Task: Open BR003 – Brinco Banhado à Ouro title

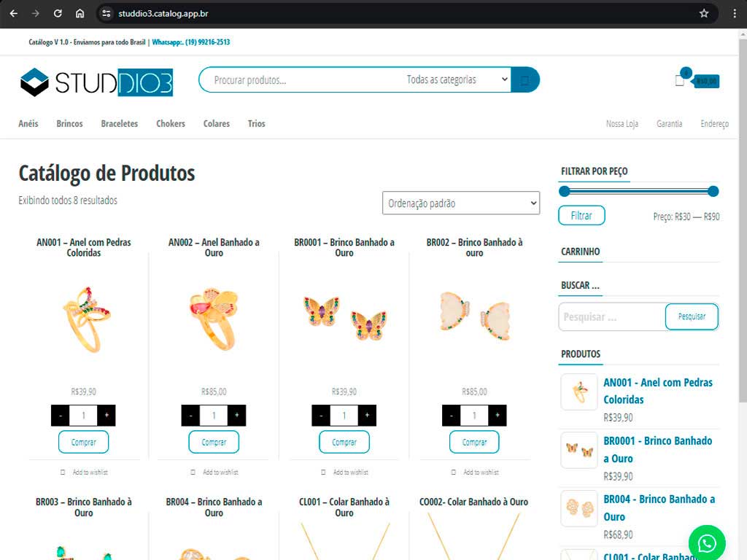Action: pyautogui.click(x=84, y=507)
